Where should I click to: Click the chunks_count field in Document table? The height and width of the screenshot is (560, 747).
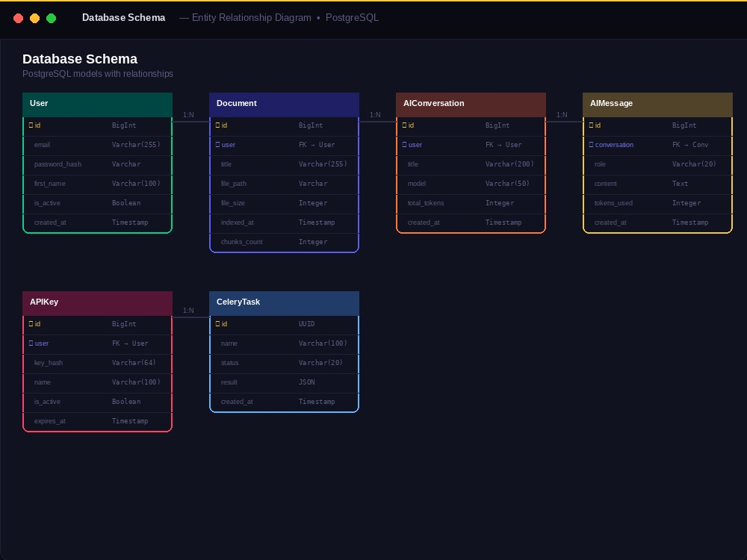pyautogui.click(x=284, y=243)
